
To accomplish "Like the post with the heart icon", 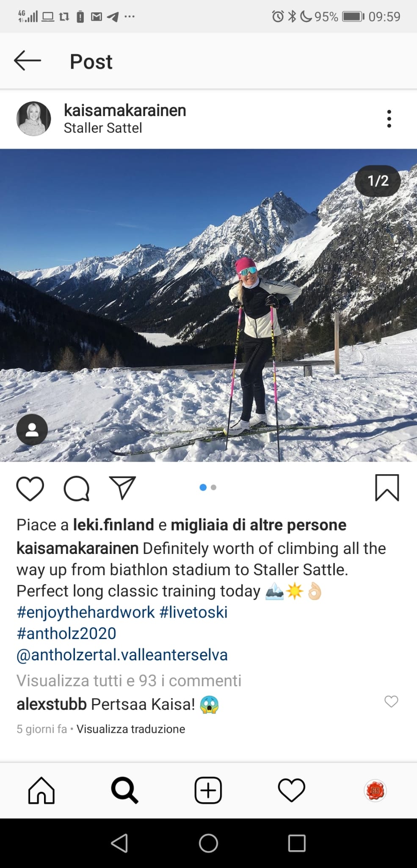I will tap(30, 488).
